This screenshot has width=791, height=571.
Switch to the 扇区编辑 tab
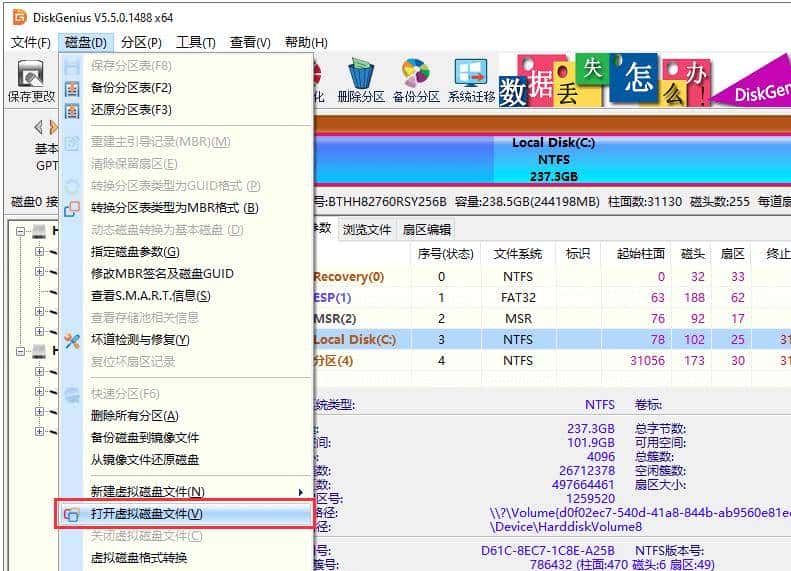click(x=426, y=230)
